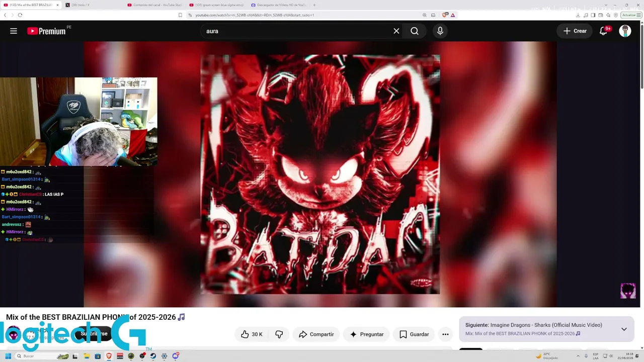The image size is (644, 362).
Task: Click the magnifier search button
Action: pyautogui.click(x=414, y=31)
